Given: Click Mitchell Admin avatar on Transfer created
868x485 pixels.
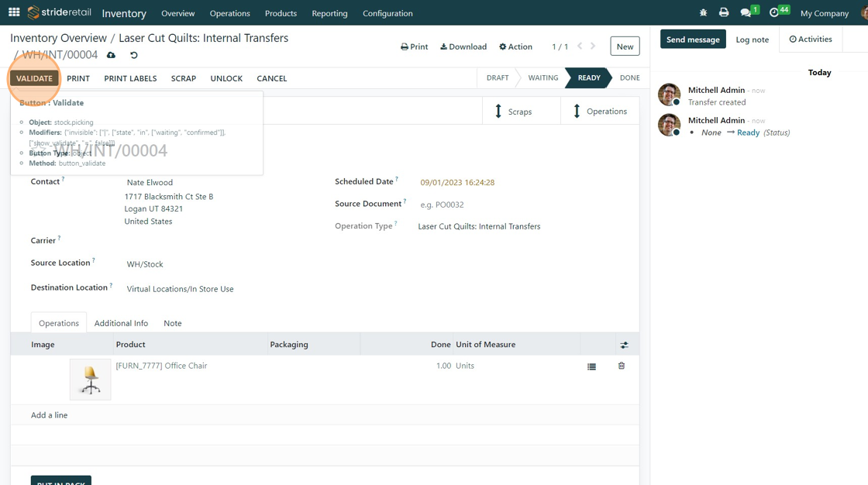Looking at the screenshot, I should coord(669,95).
